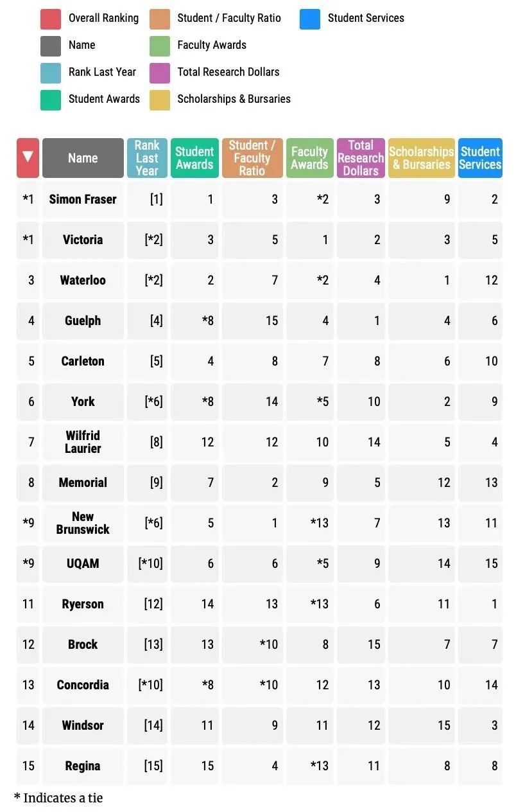This screenshot has height=812, width=516.
Task: Click the yellow Scholarships & Bursaries swatch
Action: pyautogui.click(x=160, y=100)
